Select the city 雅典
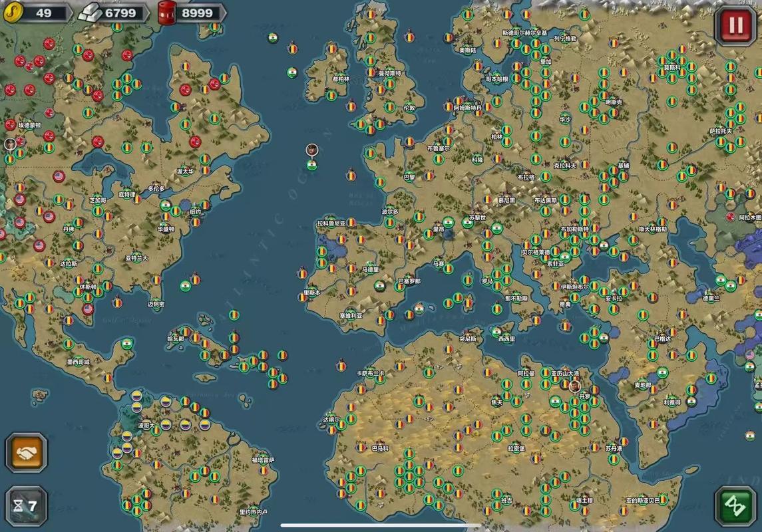 (x=565, y=305)
